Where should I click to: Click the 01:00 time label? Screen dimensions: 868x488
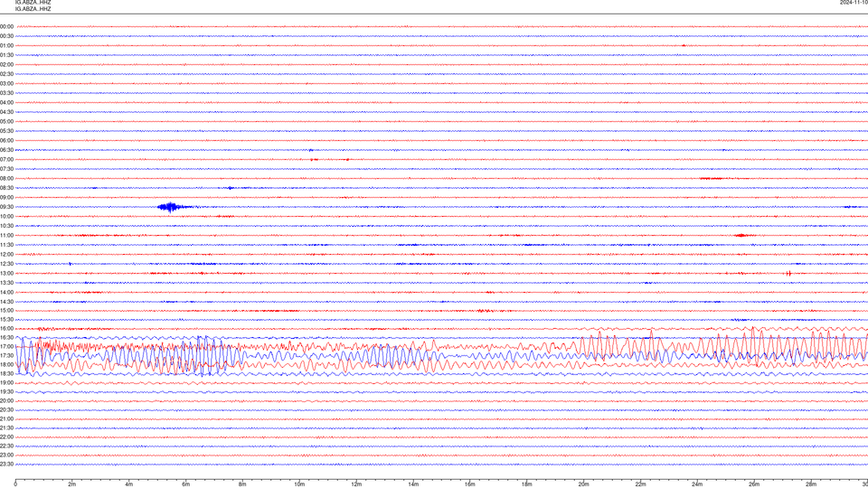tap(6, 45)
